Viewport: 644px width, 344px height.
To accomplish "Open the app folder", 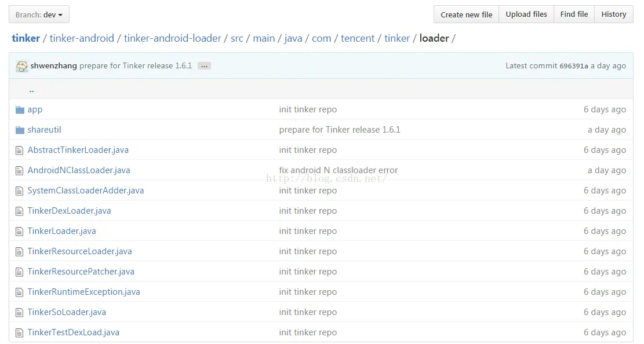I will click(x=35, y=109).
